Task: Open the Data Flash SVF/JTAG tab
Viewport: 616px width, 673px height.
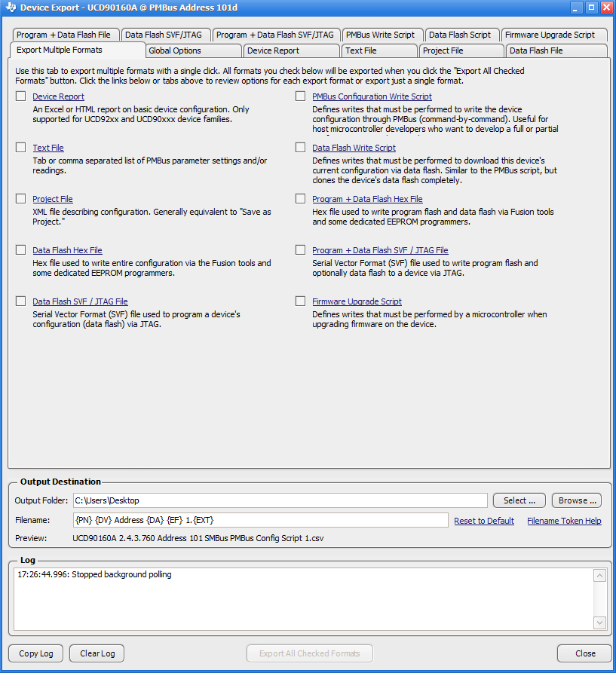Action: click(x=166, y=34)
